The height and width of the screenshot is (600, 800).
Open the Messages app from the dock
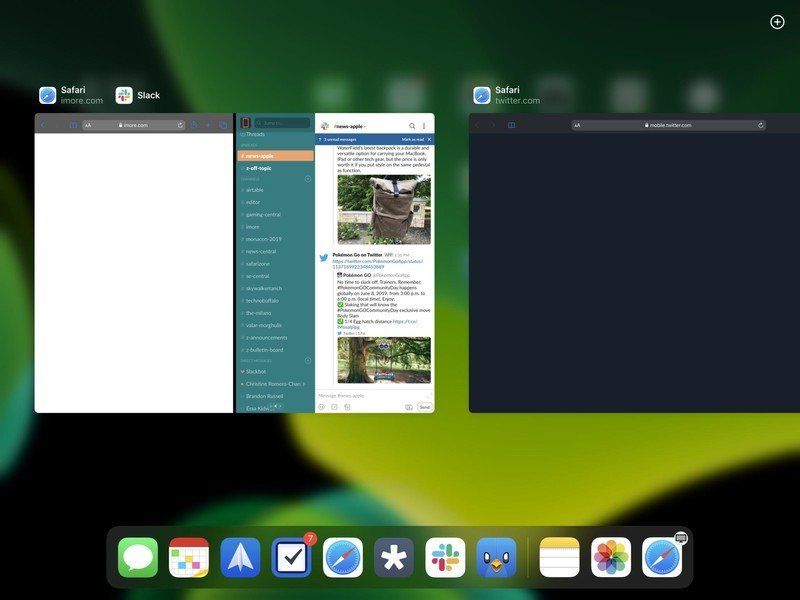(138, 557)
